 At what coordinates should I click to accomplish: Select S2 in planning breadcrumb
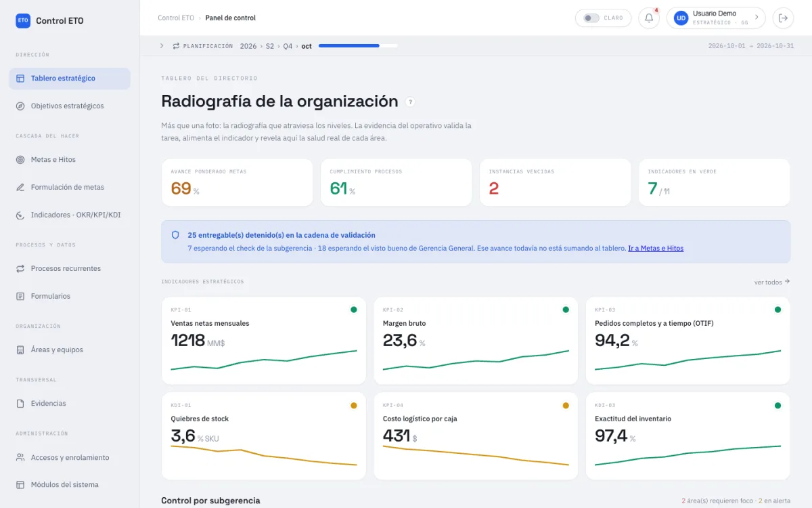click(270, 46)
